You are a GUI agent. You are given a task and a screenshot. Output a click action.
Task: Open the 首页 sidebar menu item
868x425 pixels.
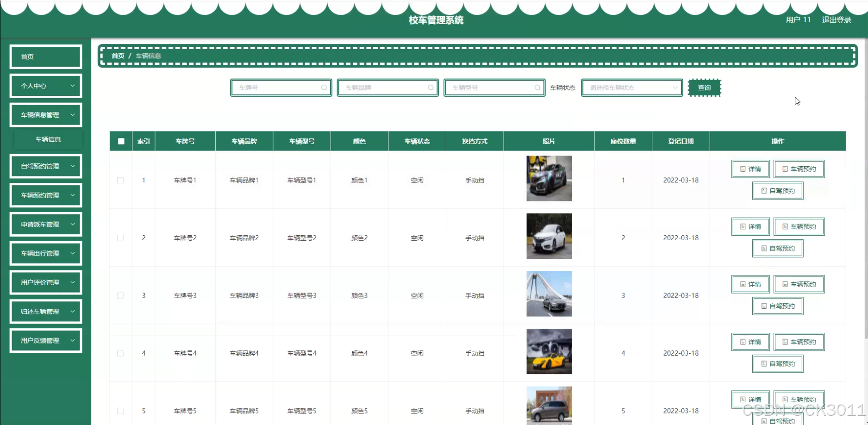coord(45,56)
